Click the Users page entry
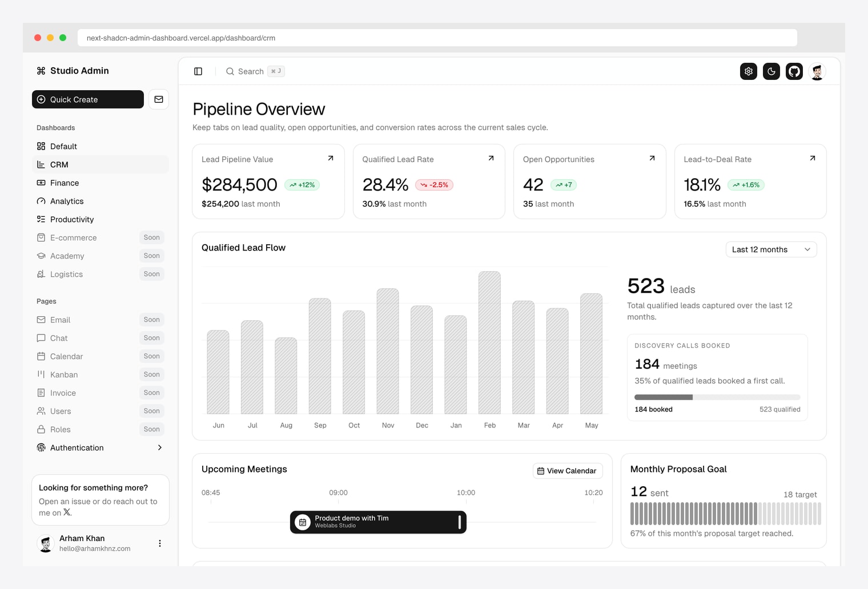868x589 pixels. [x=101, y=411]
